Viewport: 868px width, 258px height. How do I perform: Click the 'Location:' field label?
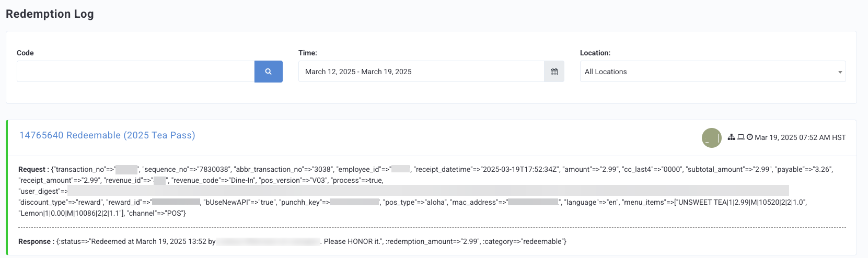coord(595,53)
